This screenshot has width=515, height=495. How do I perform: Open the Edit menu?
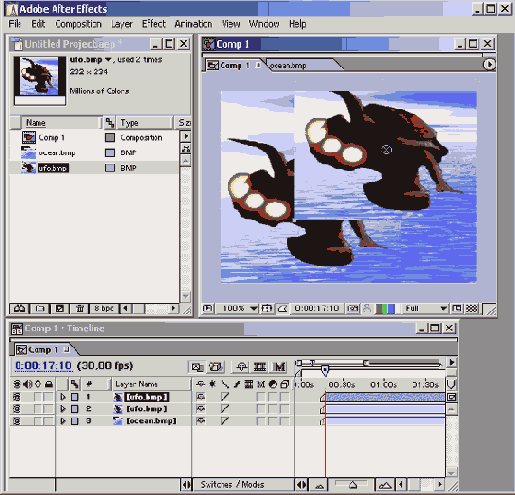point(38,24)
